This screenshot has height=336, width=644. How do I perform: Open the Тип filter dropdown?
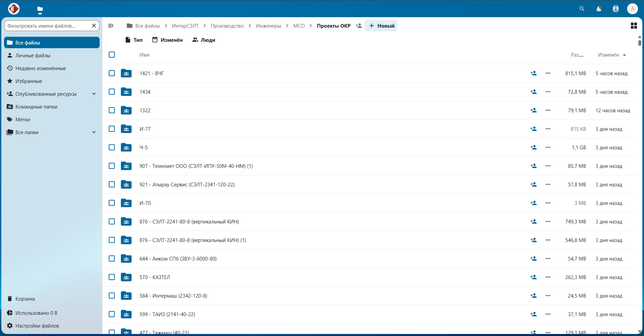pos(134,40)
